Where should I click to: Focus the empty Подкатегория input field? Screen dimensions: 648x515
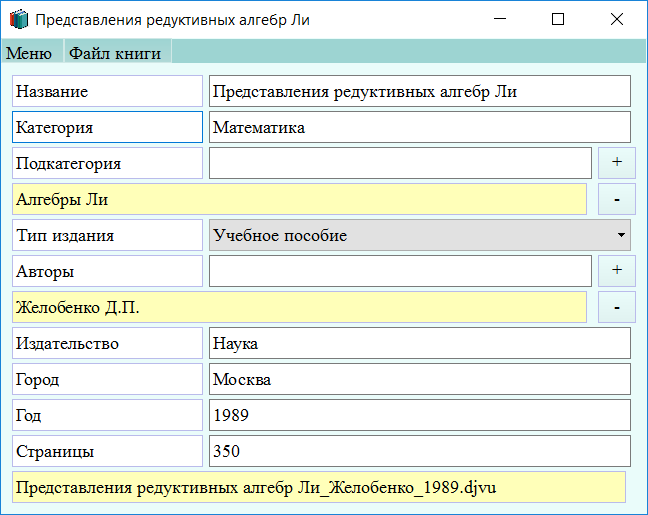click(x=400, y=163)
